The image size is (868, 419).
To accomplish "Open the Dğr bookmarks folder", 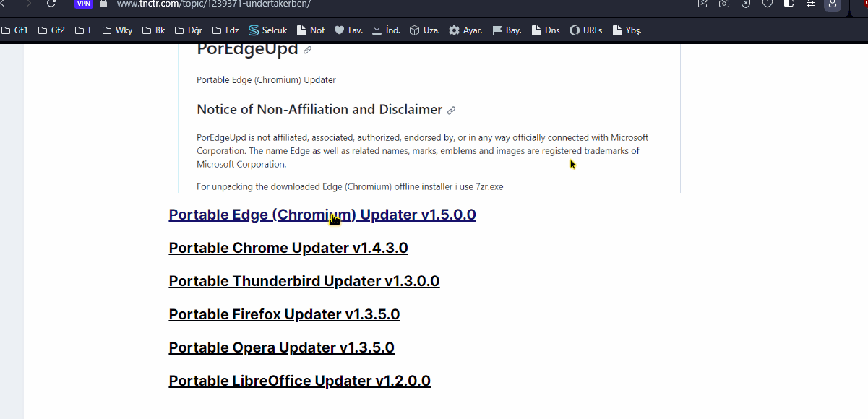I will click(188, 30).
